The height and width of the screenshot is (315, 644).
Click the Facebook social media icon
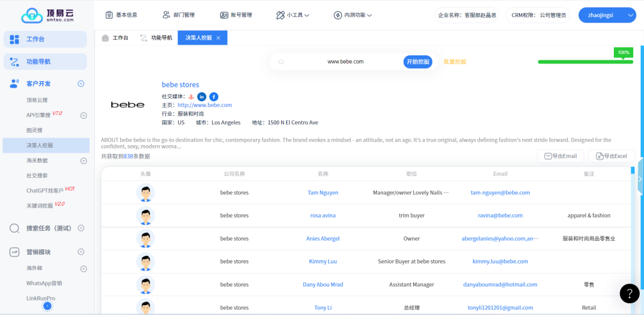coord(214,96)
